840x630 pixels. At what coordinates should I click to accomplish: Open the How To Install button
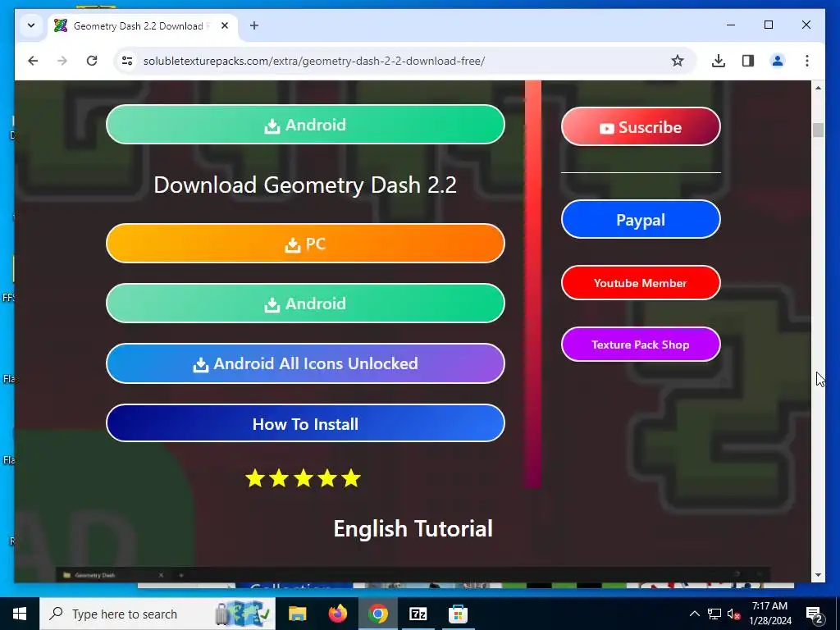click(305, 424)
